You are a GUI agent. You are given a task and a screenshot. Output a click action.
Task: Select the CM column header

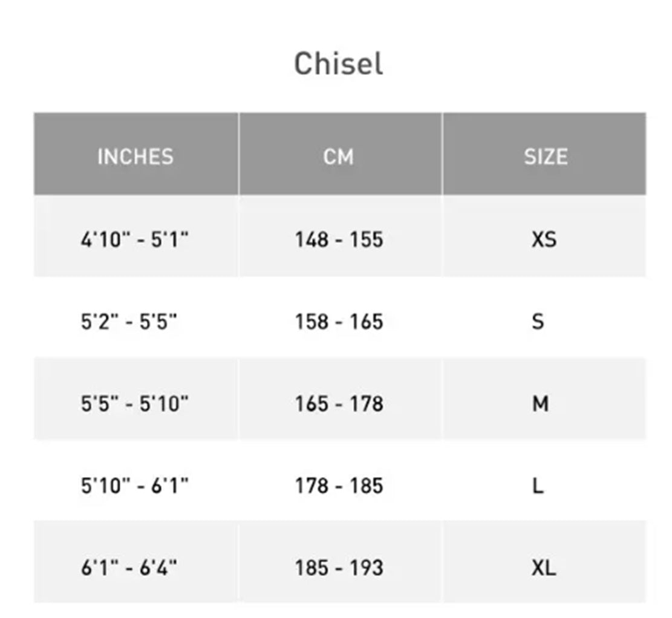[338, 157]
